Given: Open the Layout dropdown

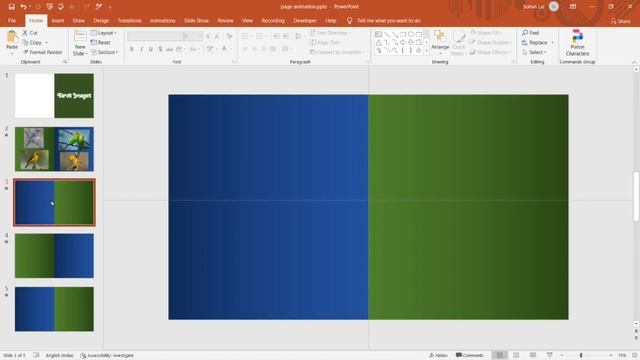Looking at the screenshot, I should coord(104,33).
